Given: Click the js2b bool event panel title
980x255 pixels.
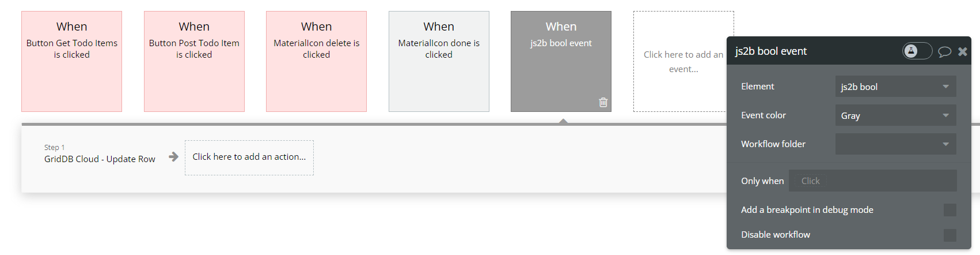Looking at the screenshot, I should tap(770, 51).
